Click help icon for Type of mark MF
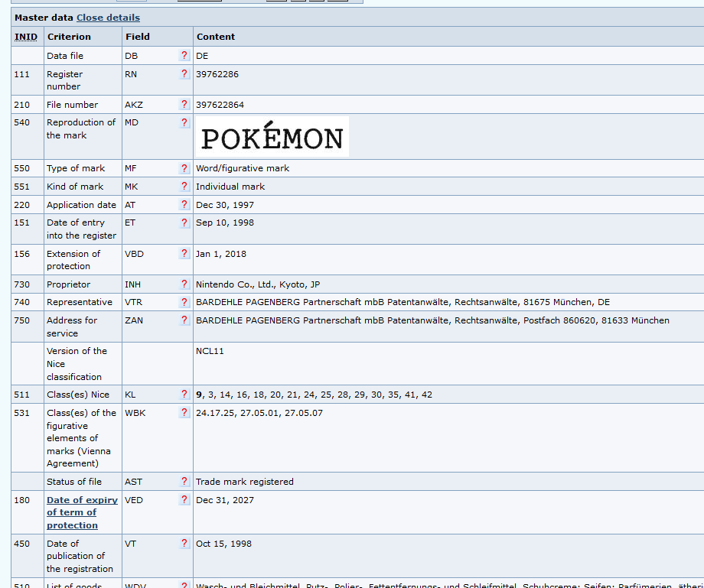Image resolution: width=704 pixels, height=588 pixels. (184, 167)
